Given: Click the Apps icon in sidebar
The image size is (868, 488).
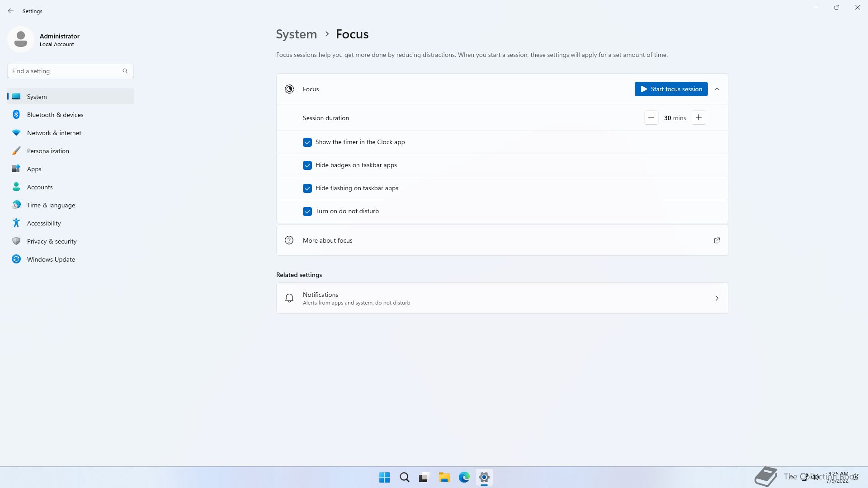Looking at the screenshot, I should click(16, 169).
